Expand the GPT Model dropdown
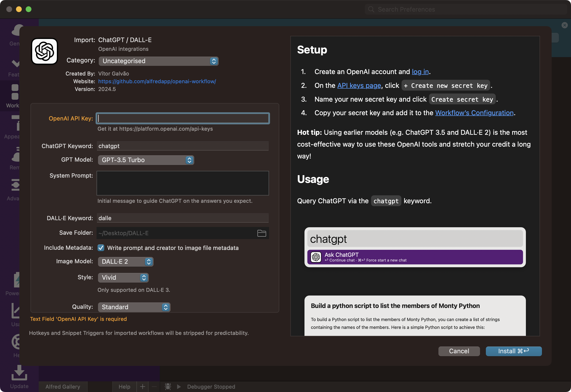 pyautogui.click(x=146, y=160)
